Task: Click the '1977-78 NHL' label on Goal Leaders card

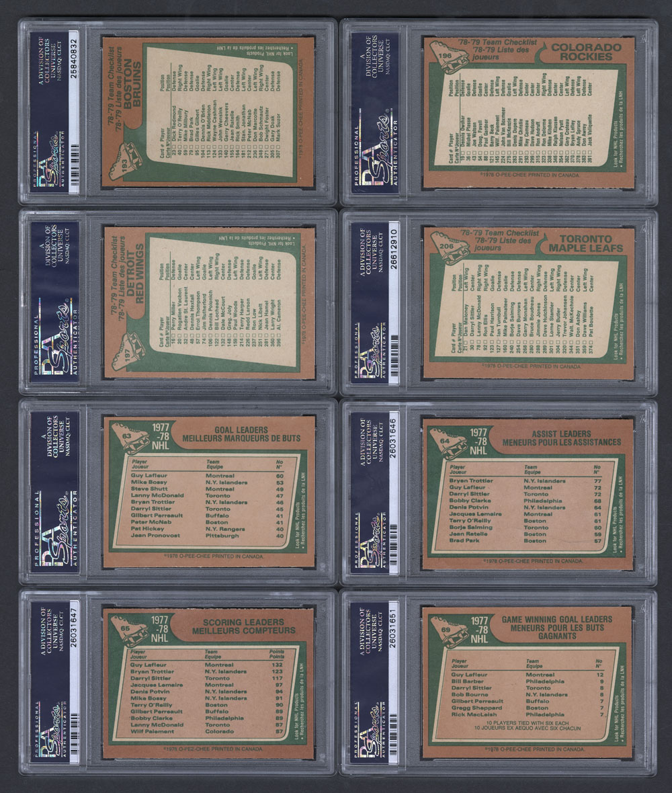Action: coord(161,436)
